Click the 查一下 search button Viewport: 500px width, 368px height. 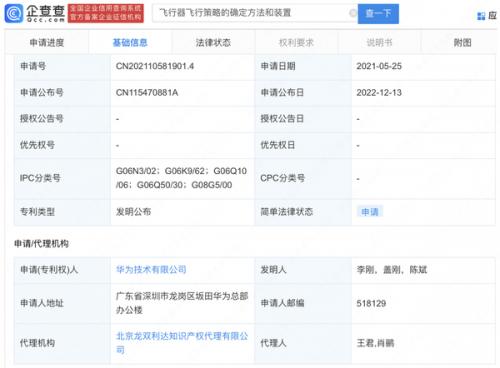point(378,14)
